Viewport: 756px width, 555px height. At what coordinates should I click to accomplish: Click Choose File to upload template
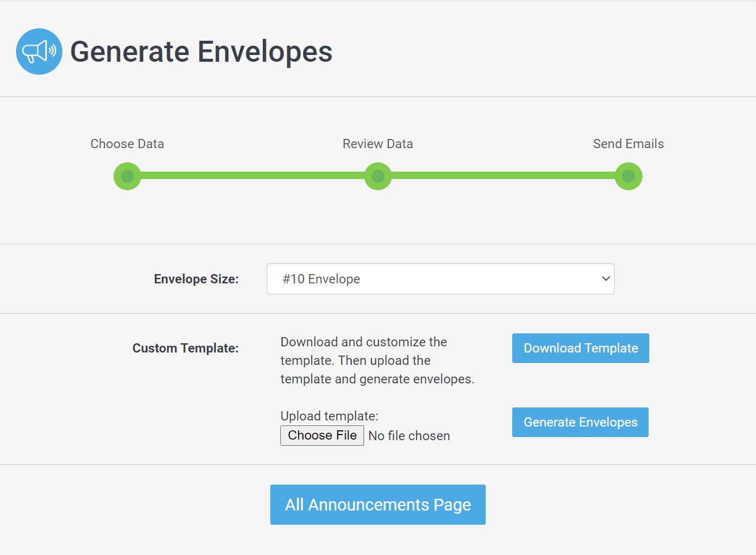tap(322, 435)
